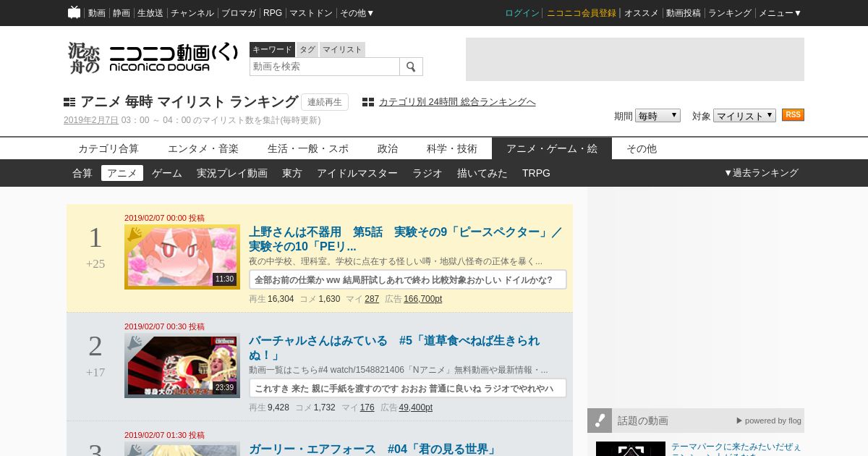Select アニメ sub-category
868x456 pixels.
(x=122, y=173)
